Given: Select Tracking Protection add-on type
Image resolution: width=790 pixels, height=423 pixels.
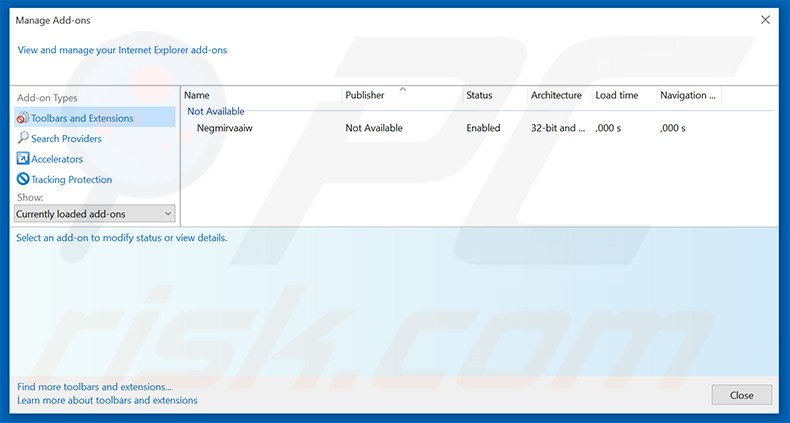Looking at the screenshot, I should click(72, 179).
